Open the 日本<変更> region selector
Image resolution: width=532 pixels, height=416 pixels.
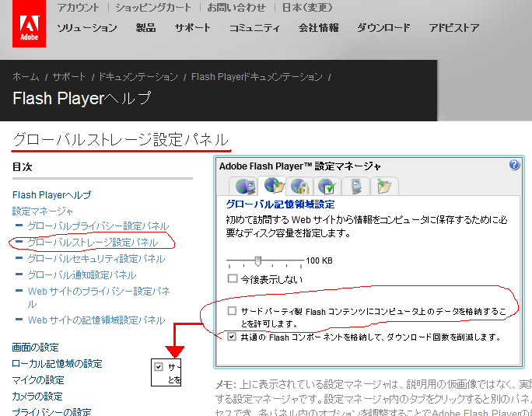pos(284,8)
